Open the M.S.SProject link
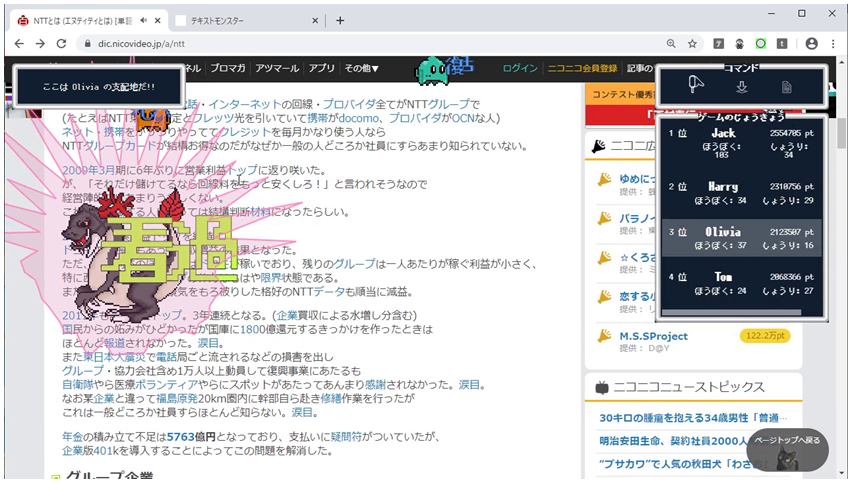Image resolution: width=852 pixels, height=483 pixels. (654, 336)
